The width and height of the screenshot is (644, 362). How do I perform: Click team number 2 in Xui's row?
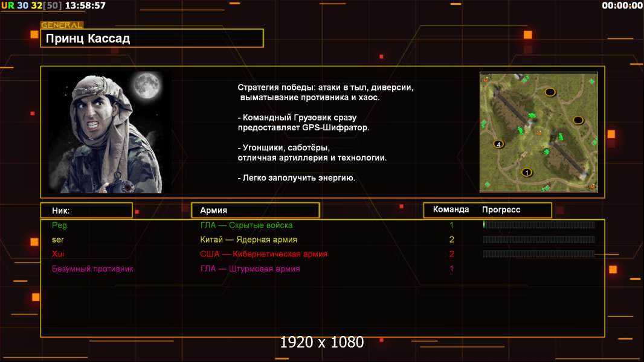pos(451,254)
